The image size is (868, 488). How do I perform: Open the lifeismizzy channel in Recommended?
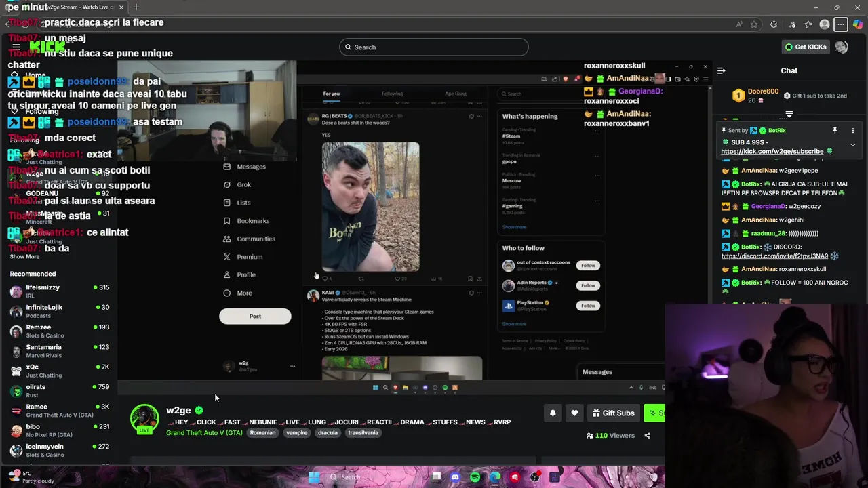click(59, 291)
